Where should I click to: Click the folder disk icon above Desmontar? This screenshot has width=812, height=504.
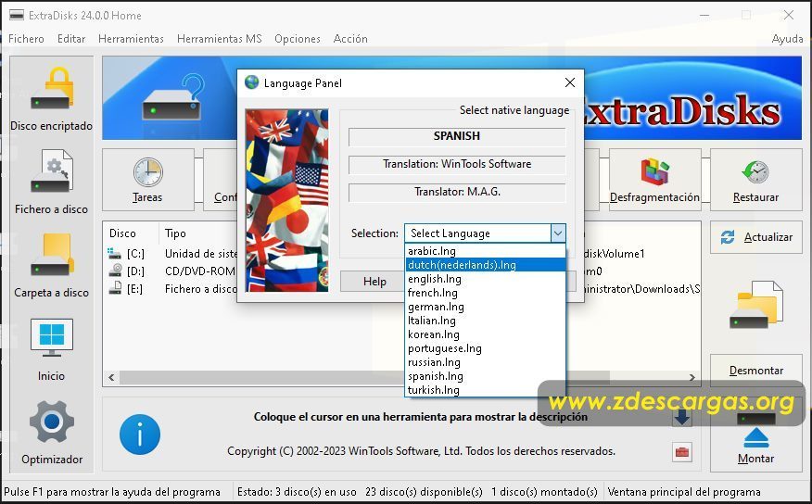756,304
